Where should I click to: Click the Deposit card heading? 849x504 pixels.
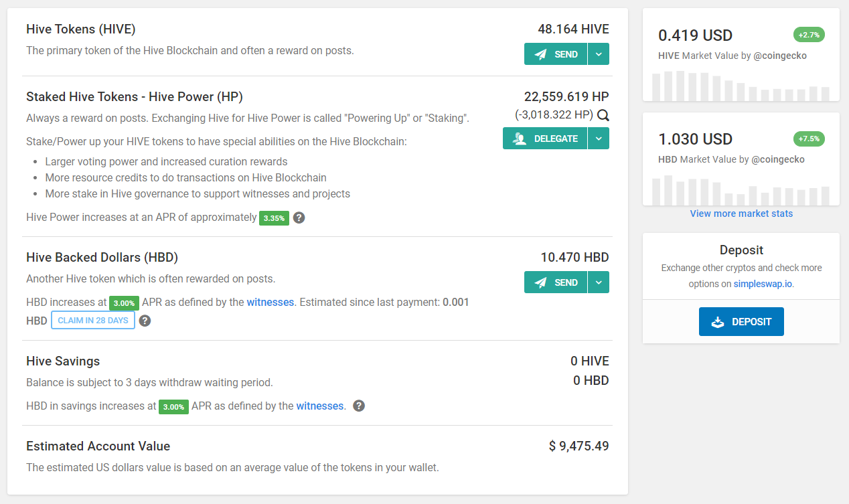click(x=741, y=250)
